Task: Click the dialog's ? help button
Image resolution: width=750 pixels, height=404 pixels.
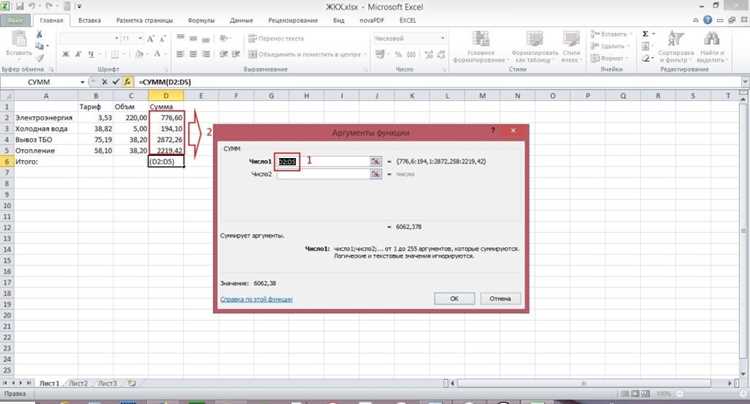Action: coord(493,131)
